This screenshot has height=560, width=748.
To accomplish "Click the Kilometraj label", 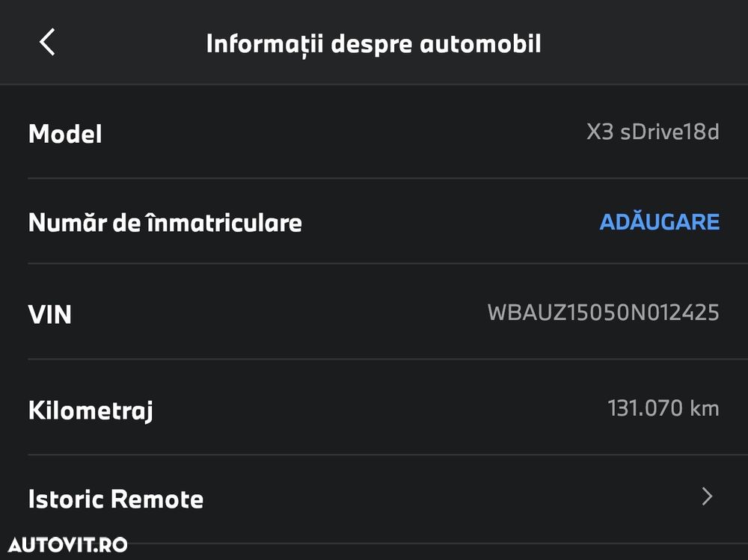I will (91, 410).
